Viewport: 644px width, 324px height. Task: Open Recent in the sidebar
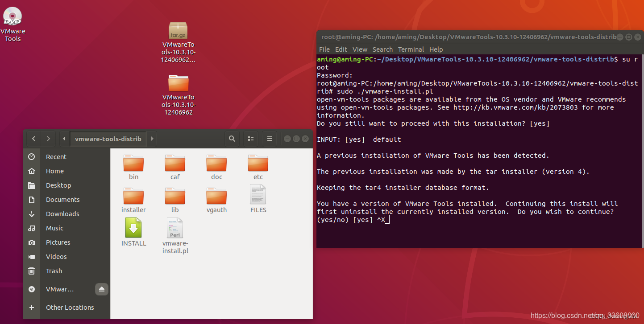pyautogui.click(x=66, y=157)
